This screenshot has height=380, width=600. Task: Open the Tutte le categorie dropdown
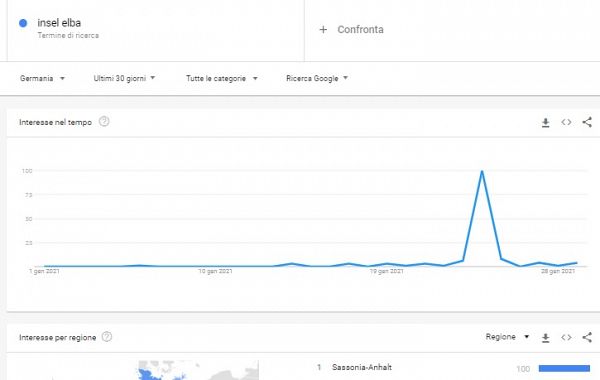click(222, 78)
